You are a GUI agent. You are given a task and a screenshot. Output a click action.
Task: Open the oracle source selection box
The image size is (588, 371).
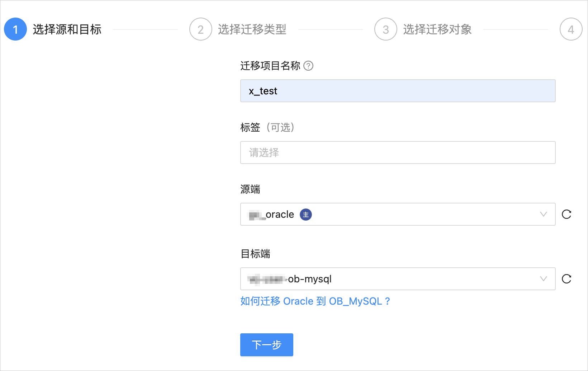[398, 214]
